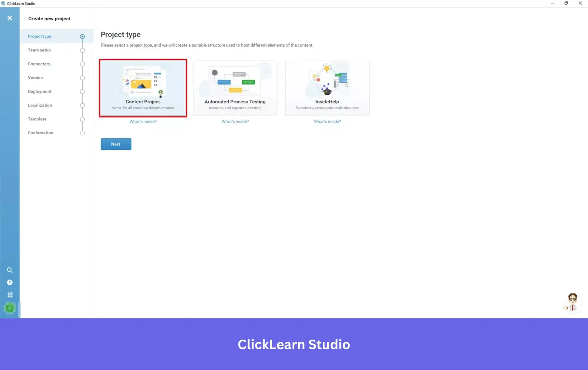
Task: Open What's inside for InsideHelp
Action: point(327,121)
